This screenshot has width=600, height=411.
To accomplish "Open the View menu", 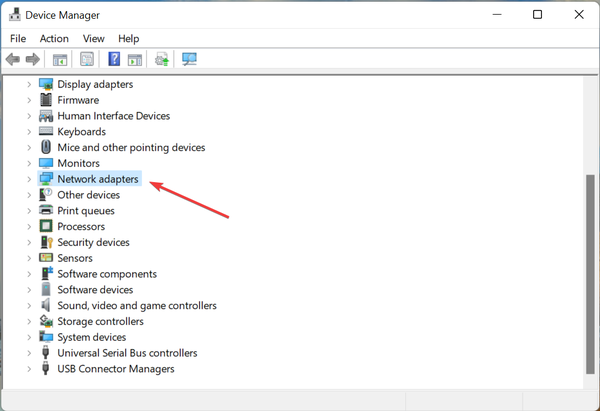I will (x=94, y=39).
